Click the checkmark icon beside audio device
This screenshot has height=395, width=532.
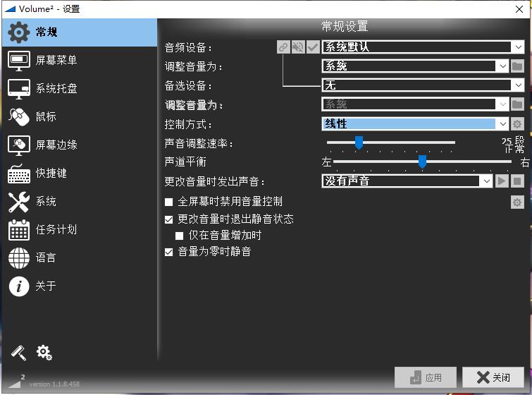313,47
